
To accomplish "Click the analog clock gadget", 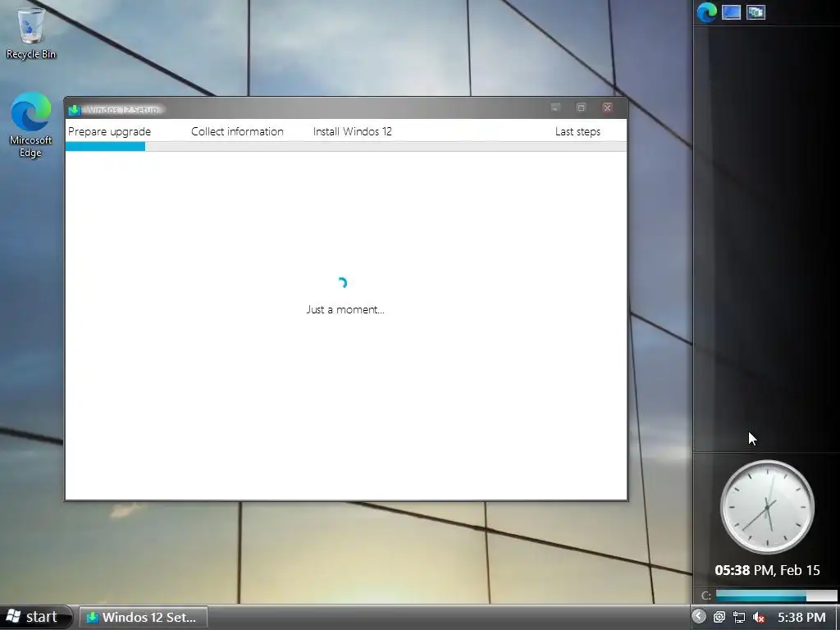I will tap(767, 507).
